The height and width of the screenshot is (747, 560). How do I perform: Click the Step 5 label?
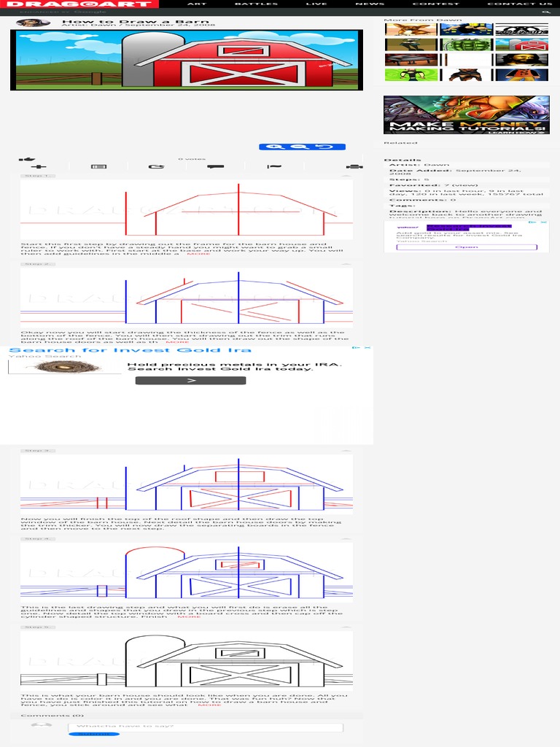[38, 627]
